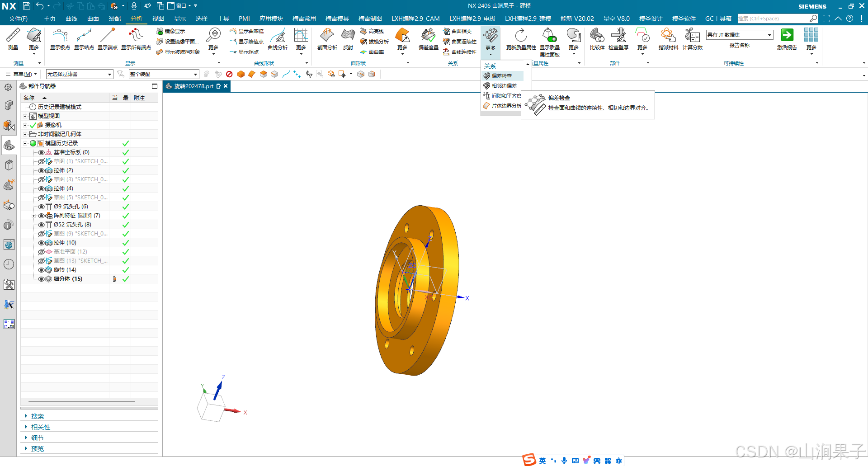Toggle visibility eye of 基准坐标系 (0)
This screenshot has height=466, width=868.
[x=41, y=152]
